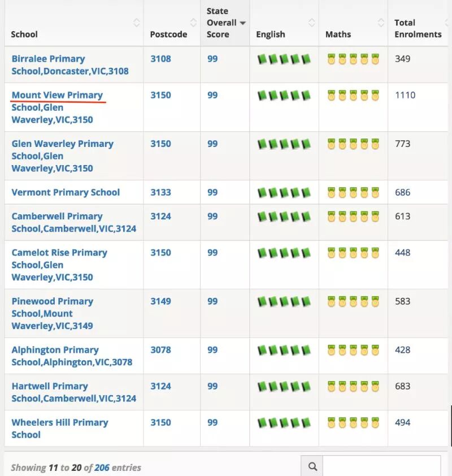Click Maths medal rating for Mount View Primary
Viewport: 452px width, 476px height.
pyautogui.click(x=353, y=96)
